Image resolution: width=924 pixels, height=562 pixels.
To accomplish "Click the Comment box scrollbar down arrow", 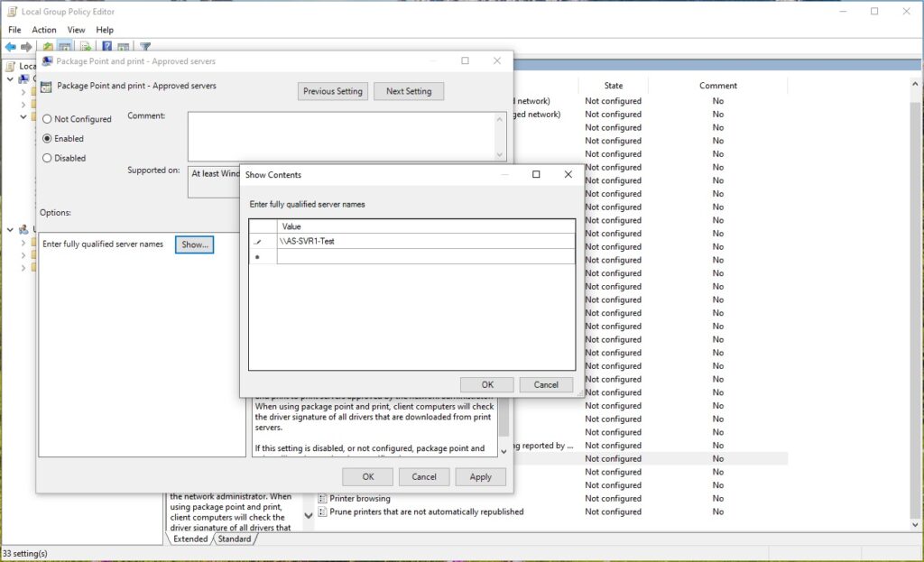I will (500, 155).
